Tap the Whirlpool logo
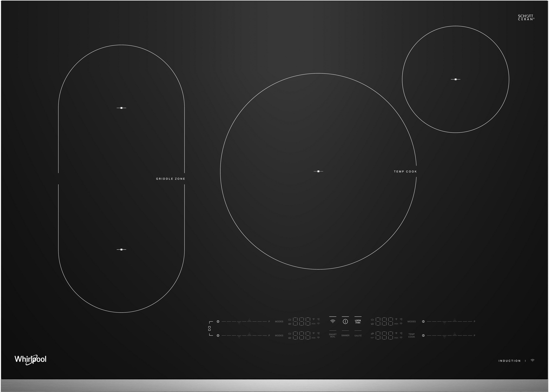Screen dimensions: 549x392 click(x=30, y=359)
